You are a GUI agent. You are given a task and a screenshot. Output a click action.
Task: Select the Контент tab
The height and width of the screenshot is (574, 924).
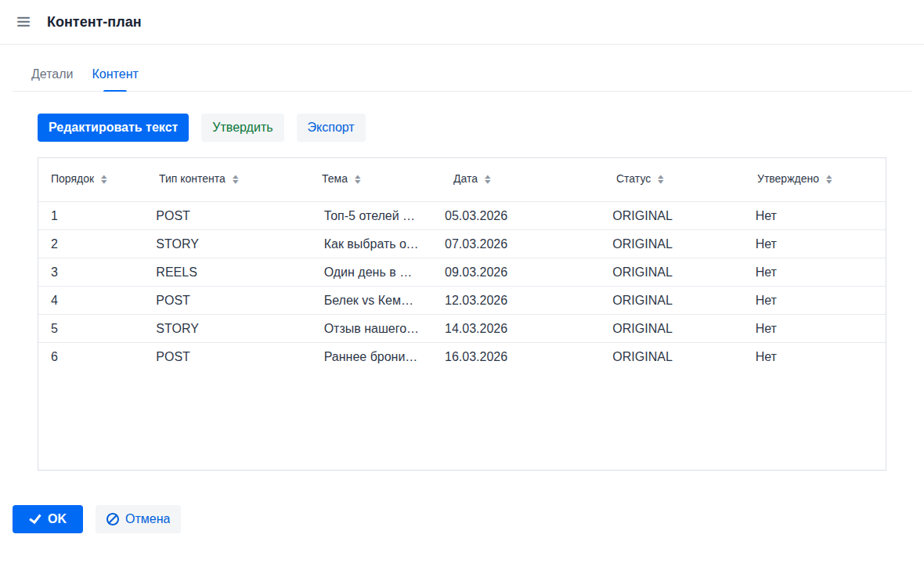(115, 74)
